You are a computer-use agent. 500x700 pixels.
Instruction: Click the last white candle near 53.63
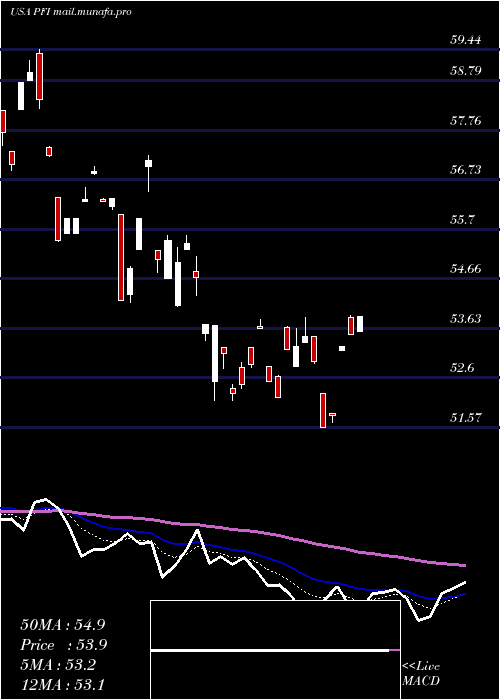tap(360, 324)
